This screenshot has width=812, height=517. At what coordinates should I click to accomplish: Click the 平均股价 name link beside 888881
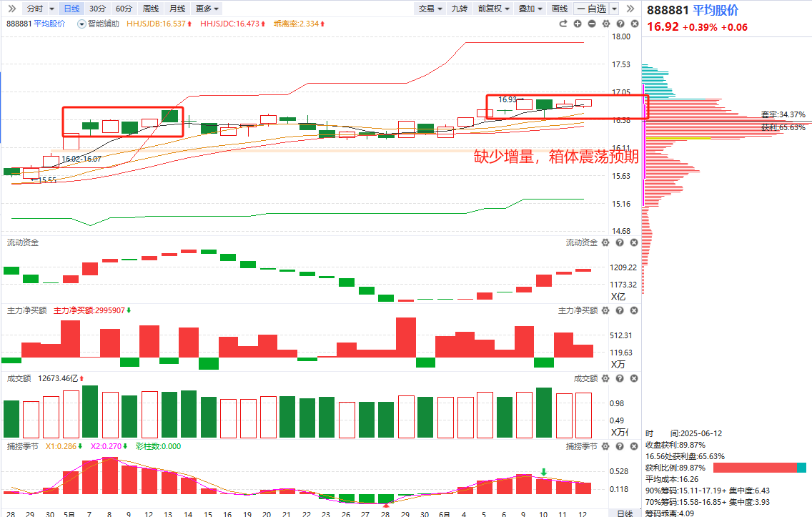[x=50, y=24]
